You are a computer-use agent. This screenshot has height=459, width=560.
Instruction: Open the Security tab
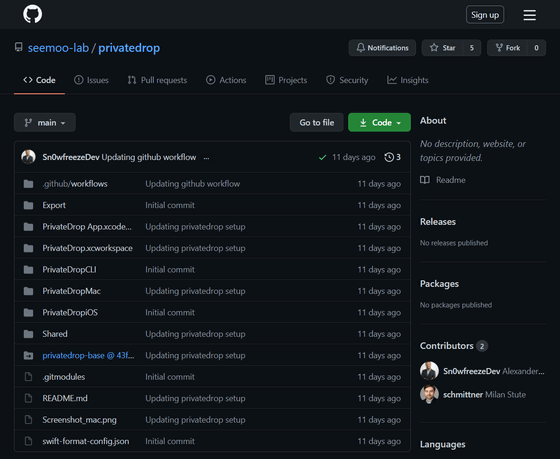coord(347,80)
